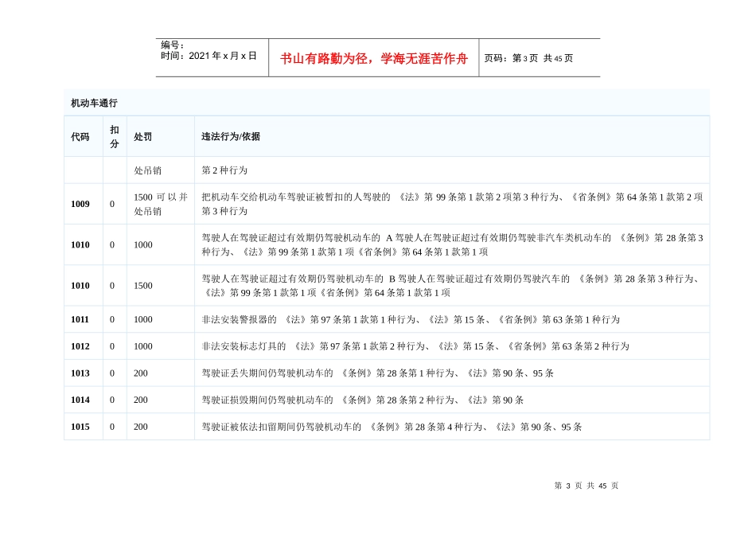Click the column header 处罚
This screenshot has width=756, height=535.
click(x=142, y=136)
